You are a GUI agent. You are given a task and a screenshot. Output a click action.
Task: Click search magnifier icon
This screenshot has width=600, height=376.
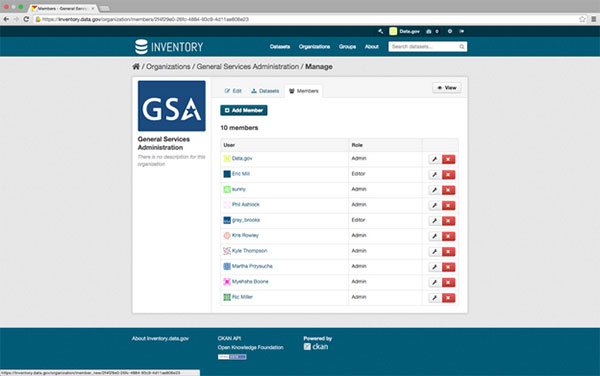[462, 47]
